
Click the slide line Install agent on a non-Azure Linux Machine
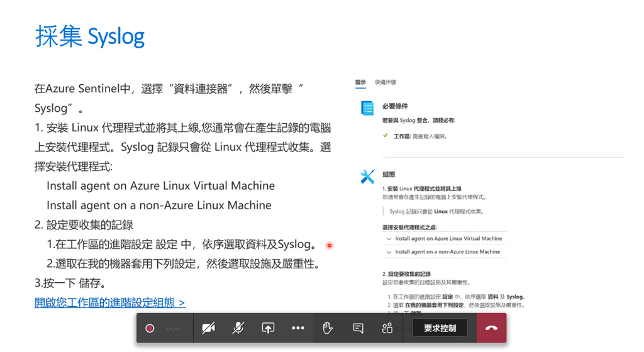pyautogui.click(x=159, y=205)
